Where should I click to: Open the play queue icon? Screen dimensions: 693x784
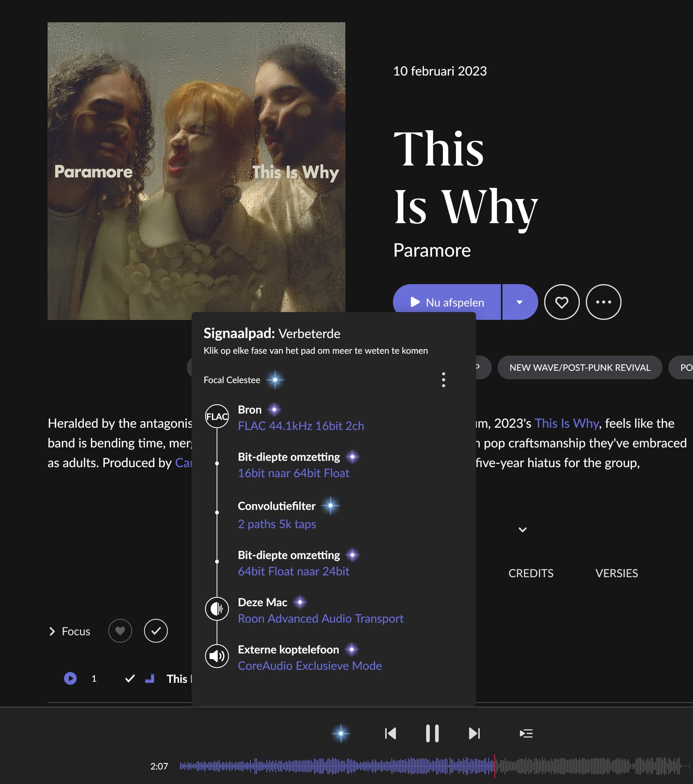pyautogui.click(x=526, y=733)
